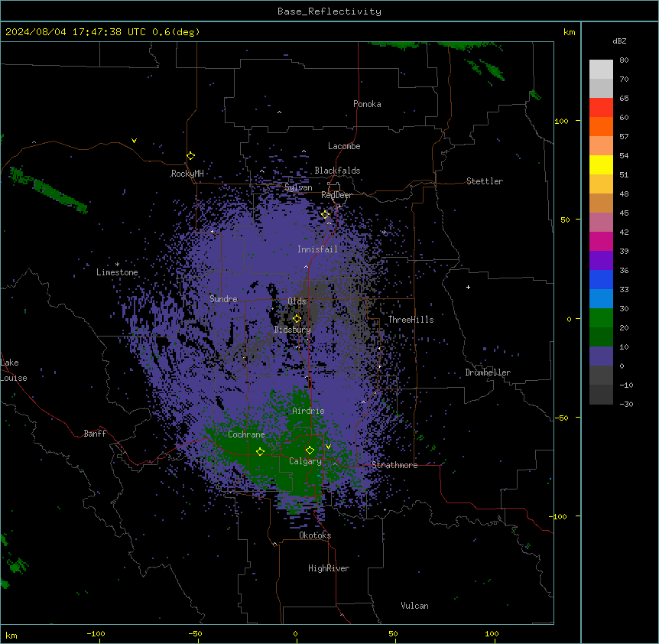Image resolution: width=659 pixels, height=644 pixels.
Task: Select the orange 60 dBZ legend swatch
Action: 601,126
